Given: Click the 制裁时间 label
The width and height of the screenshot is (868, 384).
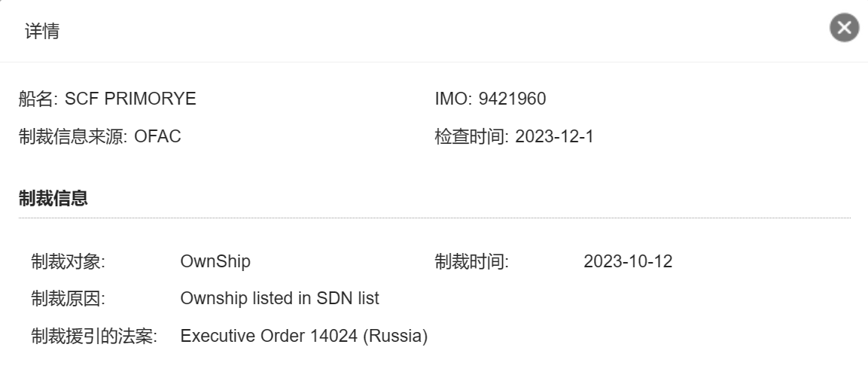Looking at the screenshot, I should click(x=472, y=261).
